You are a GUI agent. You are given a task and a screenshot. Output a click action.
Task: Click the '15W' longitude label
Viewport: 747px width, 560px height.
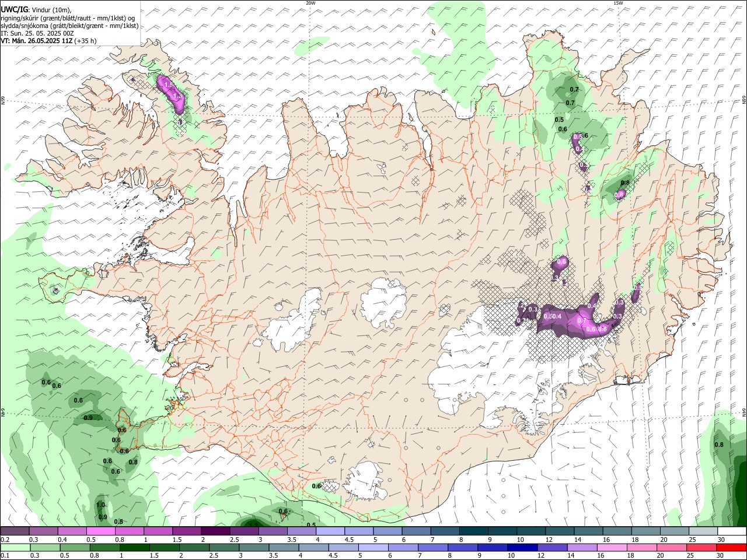(618, 3)
